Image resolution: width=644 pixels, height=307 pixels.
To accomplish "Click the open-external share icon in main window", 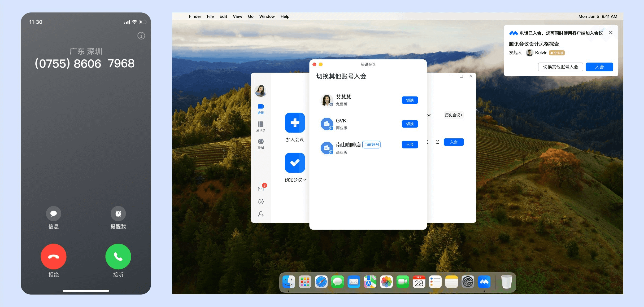I will (438, 142).
